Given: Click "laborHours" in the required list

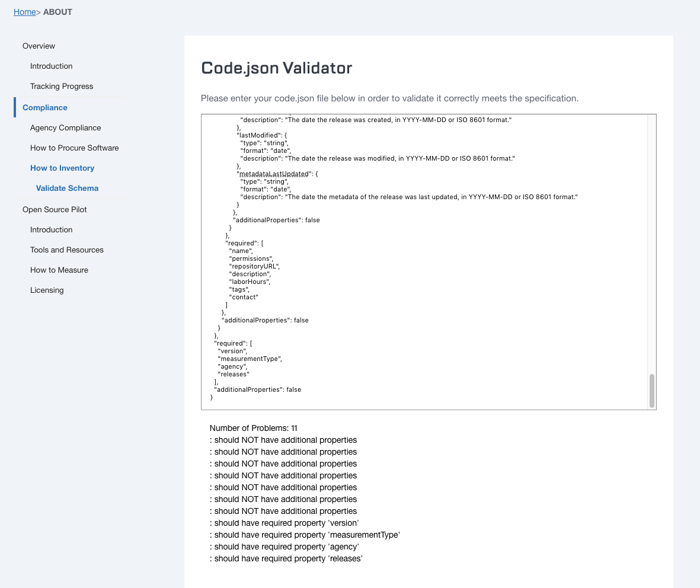Looking at the screenshot, I should coord(249,282).
